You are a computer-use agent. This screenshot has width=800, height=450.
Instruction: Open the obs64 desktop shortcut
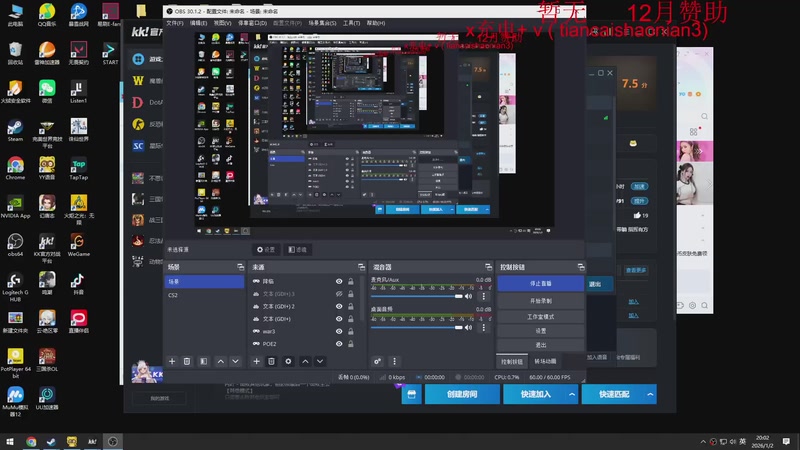(15, 245)
